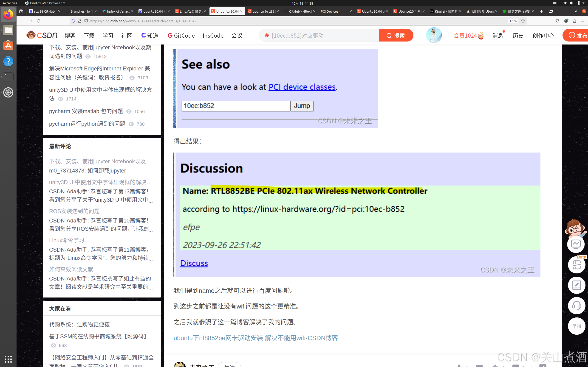Click the reader view icon in URL bar
The width and height of the screenshot is (588, 367).
pyautogui.click(x=86, y=21)
